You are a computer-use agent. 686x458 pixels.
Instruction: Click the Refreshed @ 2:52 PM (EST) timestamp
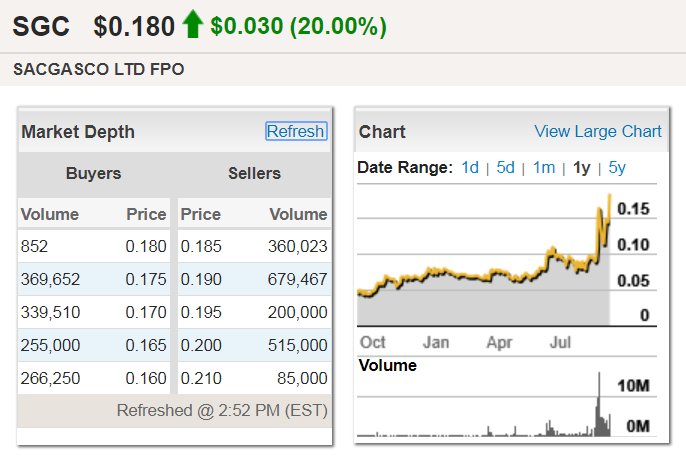pos(222,410)
